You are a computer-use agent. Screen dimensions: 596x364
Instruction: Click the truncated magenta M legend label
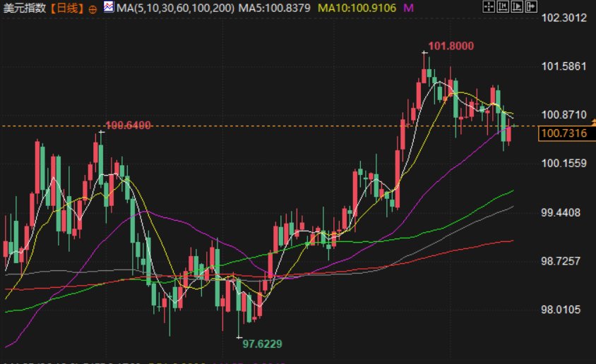point(408,8)
